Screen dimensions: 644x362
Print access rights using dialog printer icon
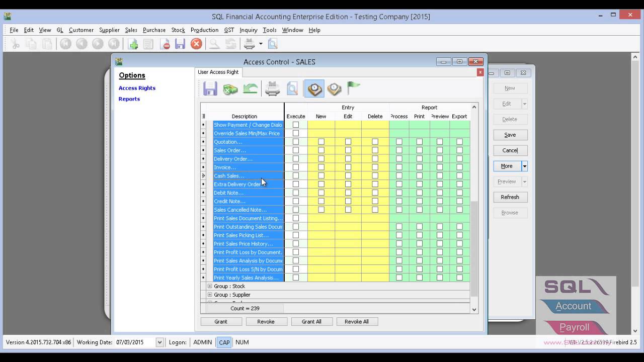click(272, 89)
